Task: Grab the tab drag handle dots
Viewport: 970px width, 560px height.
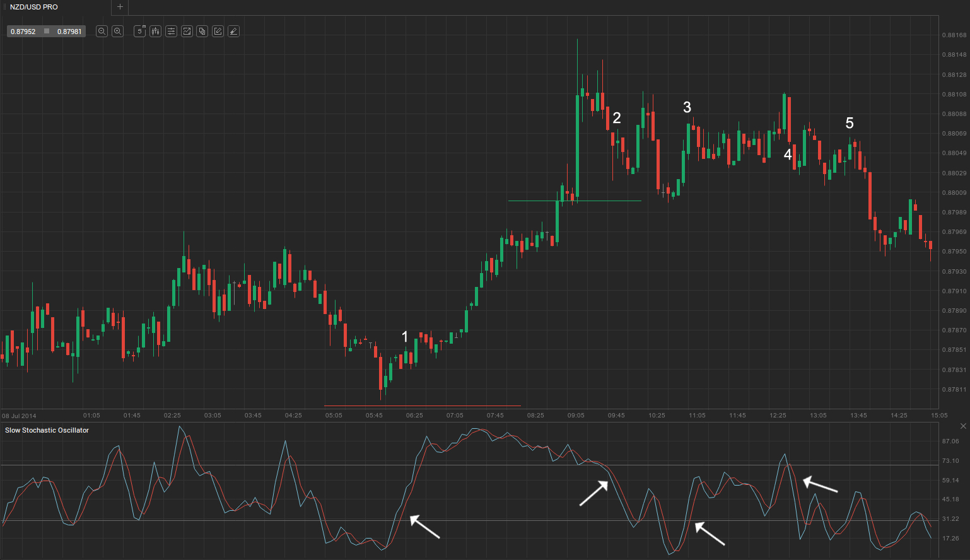Action: [4, 7]
